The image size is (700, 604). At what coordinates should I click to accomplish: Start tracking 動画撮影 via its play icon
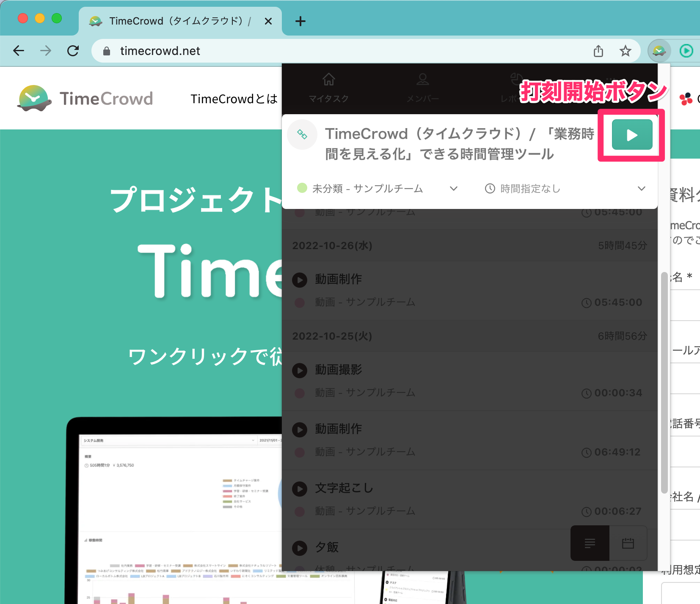coord(300,371)
